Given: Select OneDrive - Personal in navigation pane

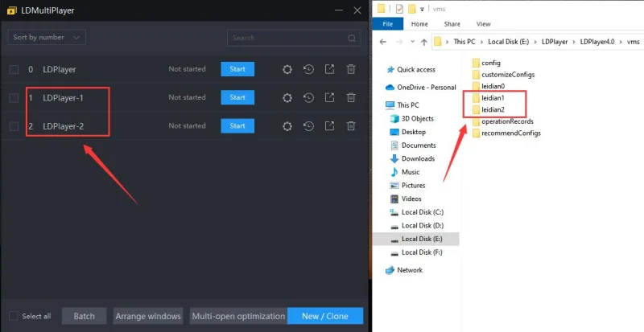Looking at the screenshot, I should [421, 88].
